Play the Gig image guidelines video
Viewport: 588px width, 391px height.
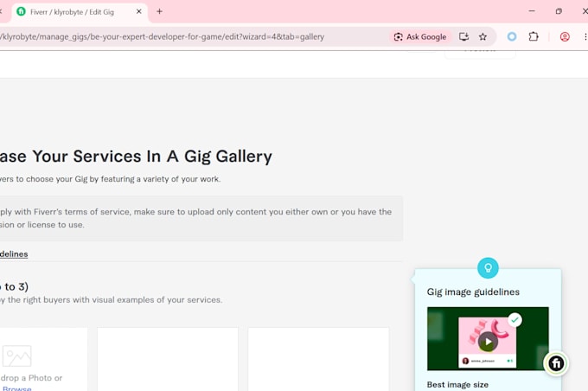tap(488, 342)
